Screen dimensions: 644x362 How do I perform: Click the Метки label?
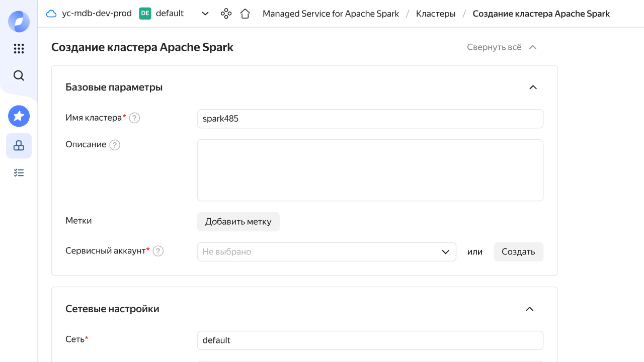(x=78, y=221)
